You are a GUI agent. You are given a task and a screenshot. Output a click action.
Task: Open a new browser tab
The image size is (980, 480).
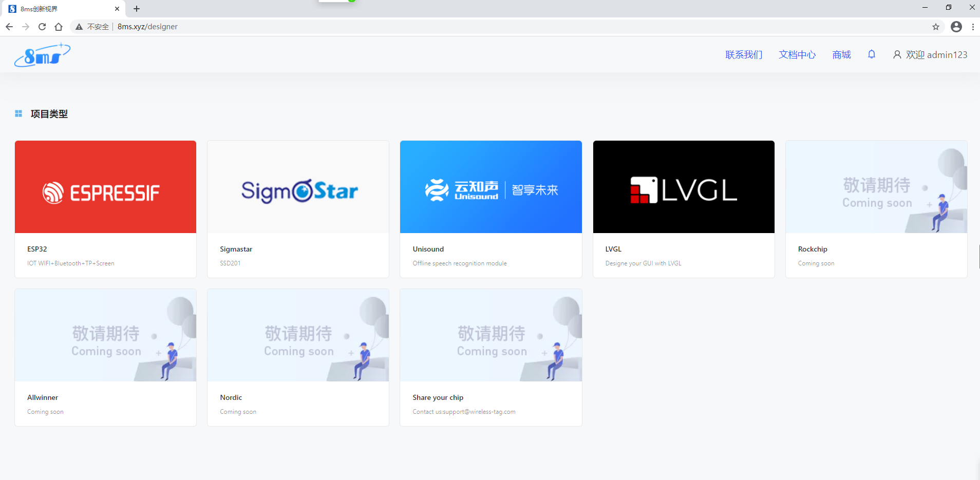coord(137,9)
